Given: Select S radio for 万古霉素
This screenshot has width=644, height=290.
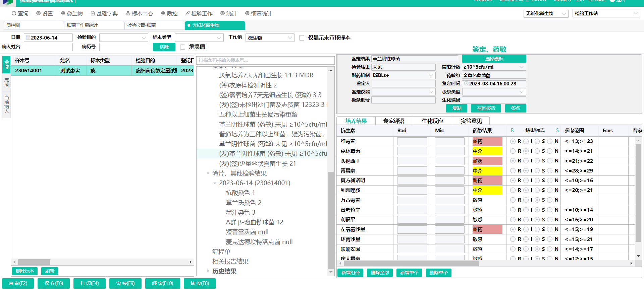Looking at the screenshot, I should pyautogui.click(x=537, y=200).
